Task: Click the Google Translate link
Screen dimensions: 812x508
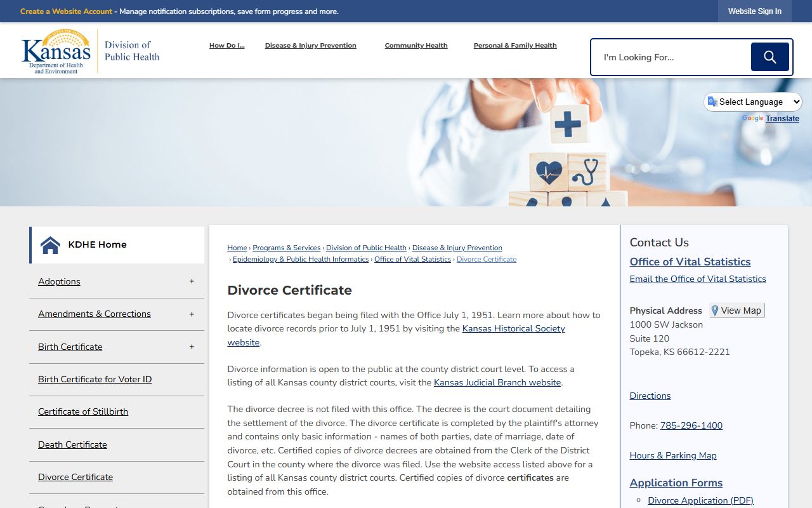Action: 782,119
